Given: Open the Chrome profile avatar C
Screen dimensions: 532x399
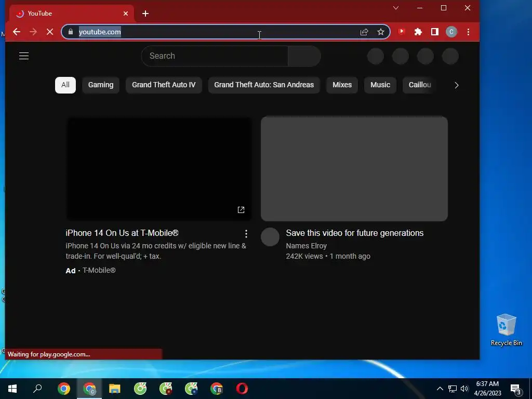Looking at the screenshot, I should (451, 32).
